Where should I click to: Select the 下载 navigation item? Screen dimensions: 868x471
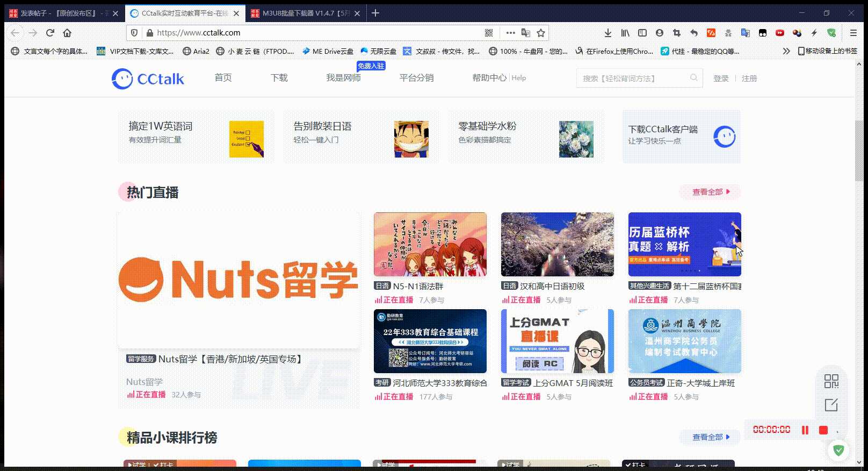pos(279,78)
